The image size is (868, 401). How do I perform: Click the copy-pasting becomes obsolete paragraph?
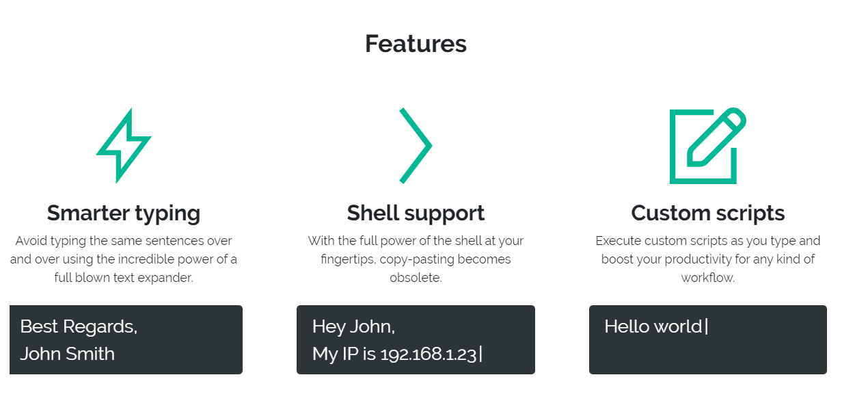tap(416, 259)
